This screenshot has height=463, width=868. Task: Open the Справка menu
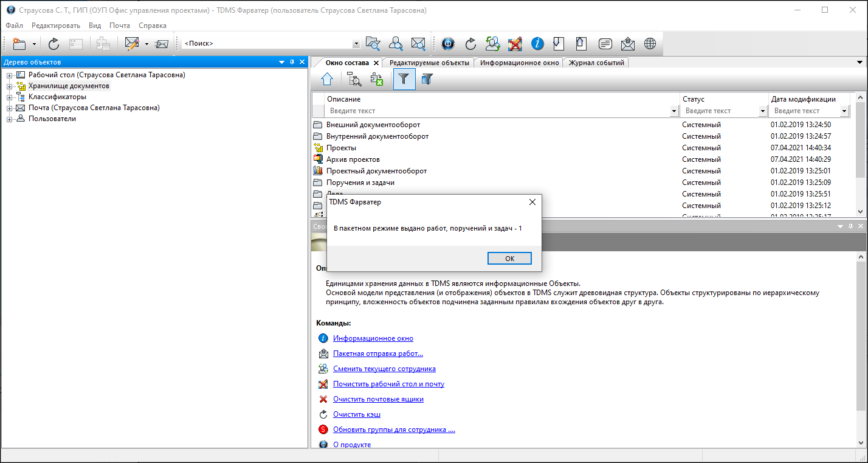click(153, 26)
